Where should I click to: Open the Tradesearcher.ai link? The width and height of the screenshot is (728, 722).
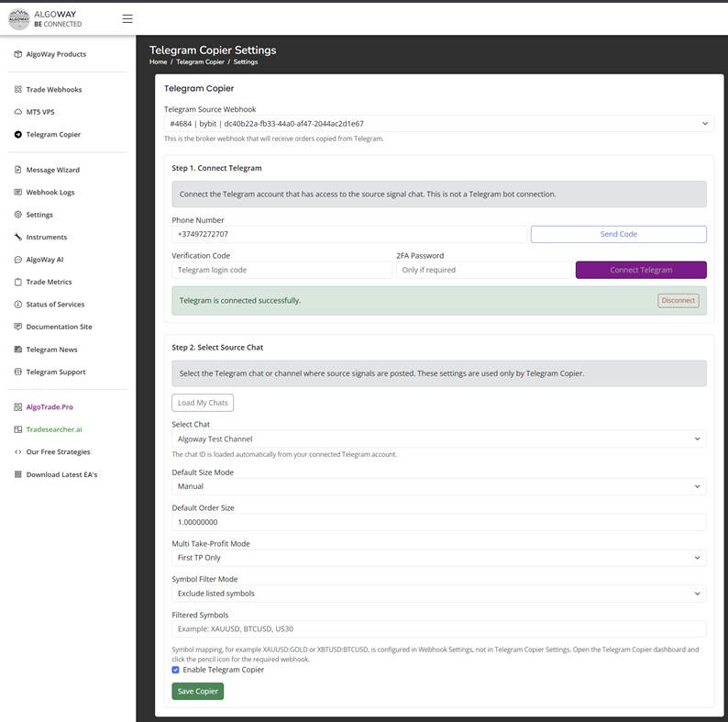click(54, 428)
